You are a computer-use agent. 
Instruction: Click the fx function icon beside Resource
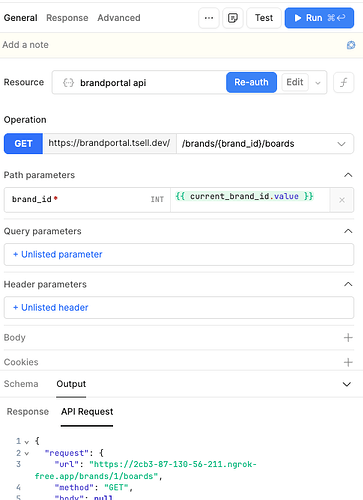[343, 82]
